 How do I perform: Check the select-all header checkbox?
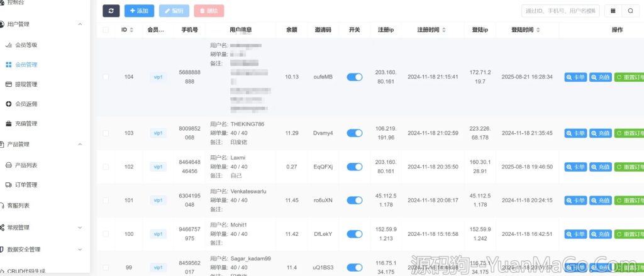tap(106, 30)
